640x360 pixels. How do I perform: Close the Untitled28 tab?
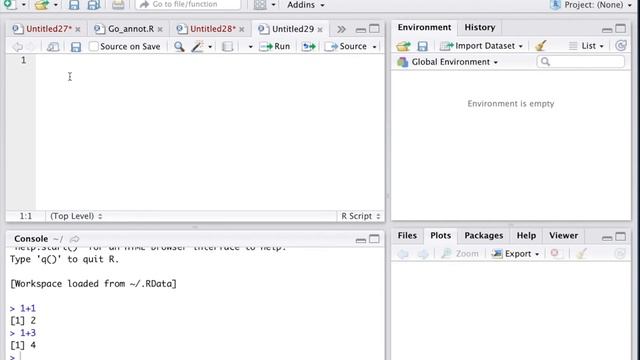pyautogui.click(x=242, y=29)
